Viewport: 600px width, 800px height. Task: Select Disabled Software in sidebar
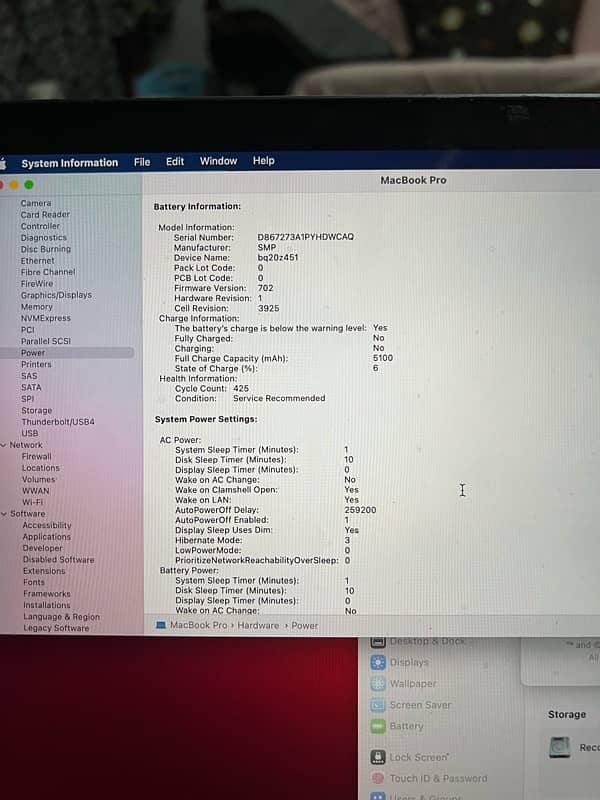pos(58,560)
